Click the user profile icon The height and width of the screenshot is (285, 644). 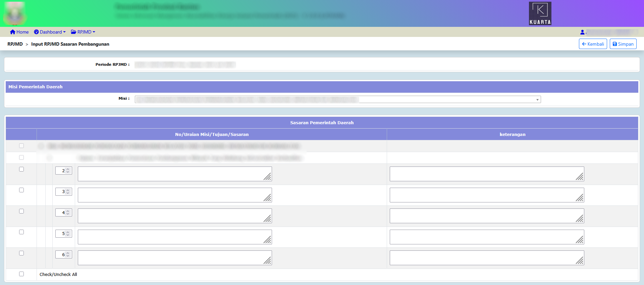pos(582,32)
